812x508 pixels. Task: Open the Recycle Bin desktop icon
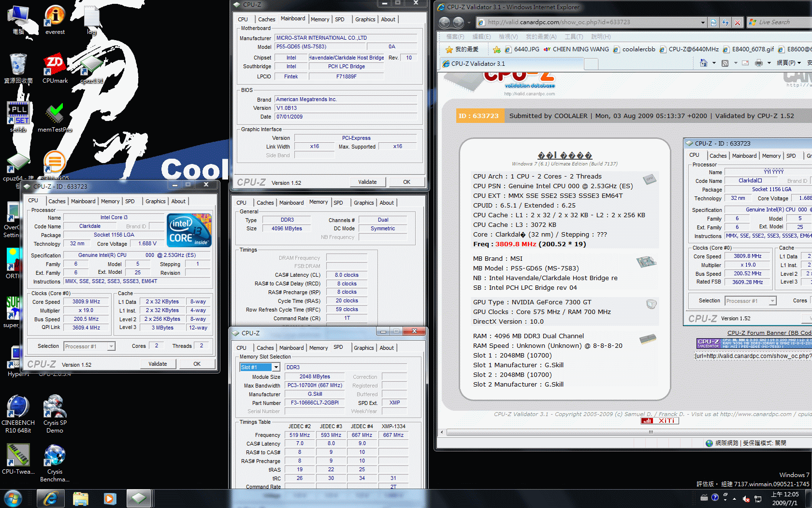point(18,69)
